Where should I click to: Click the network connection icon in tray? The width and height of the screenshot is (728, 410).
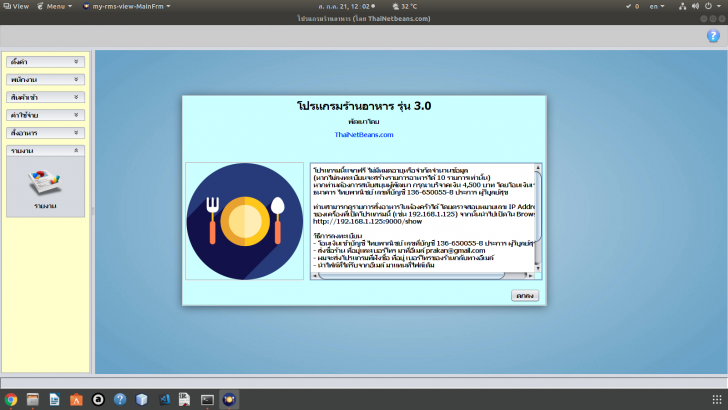[x=681, y=6]
